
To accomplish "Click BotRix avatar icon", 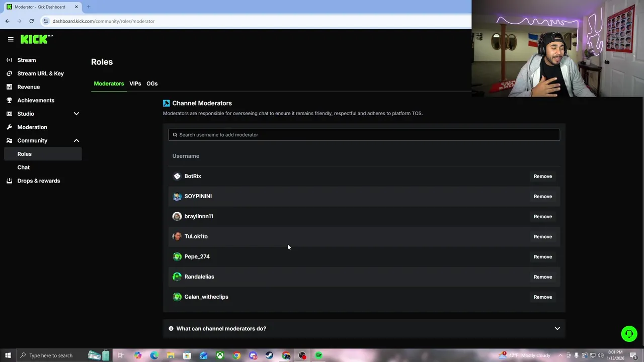I will click(x=177, y=176).
